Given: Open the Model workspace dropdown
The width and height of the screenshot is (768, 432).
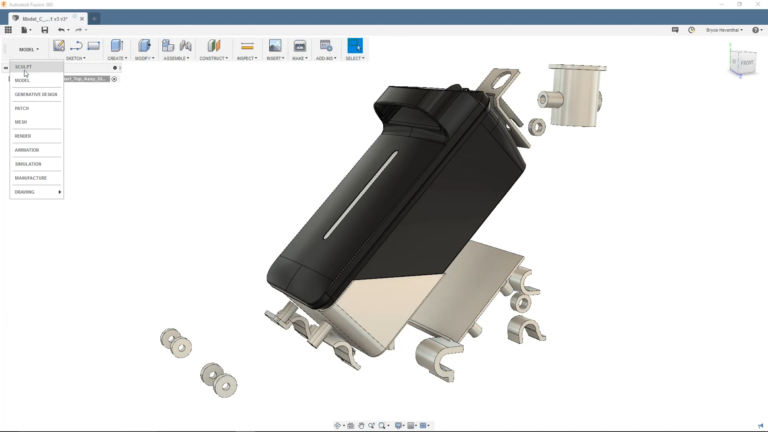Looking at the screenshot, I should point(29,49).
